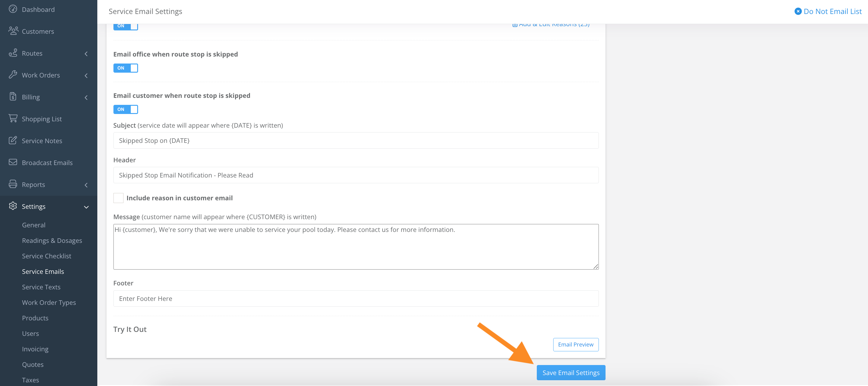Click the Customers people icon
This screenshot has width=868, height=386.
click(x=13, y=31)
